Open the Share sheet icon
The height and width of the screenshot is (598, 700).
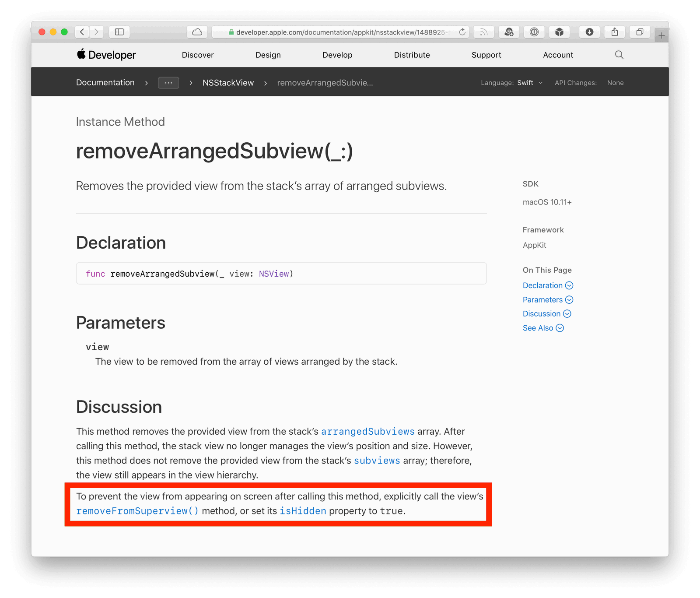pos(615,32)
